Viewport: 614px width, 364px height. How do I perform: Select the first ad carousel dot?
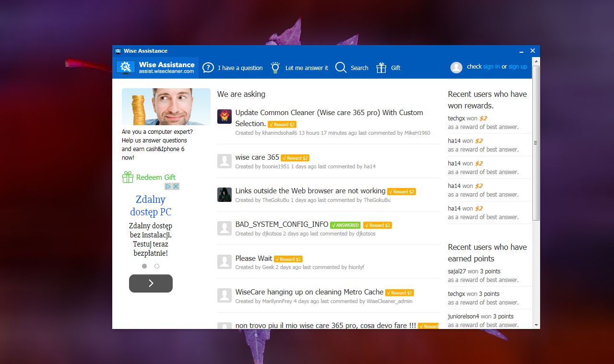144,266
